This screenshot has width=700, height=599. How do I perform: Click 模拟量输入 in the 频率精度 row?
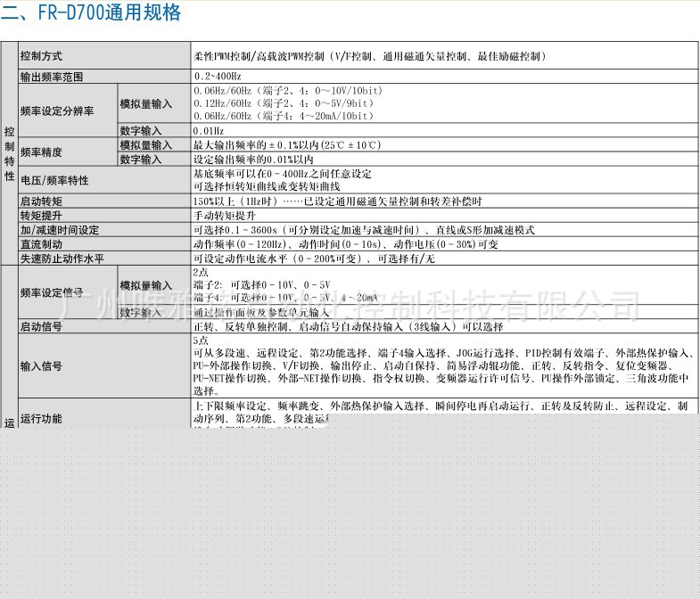146,145
